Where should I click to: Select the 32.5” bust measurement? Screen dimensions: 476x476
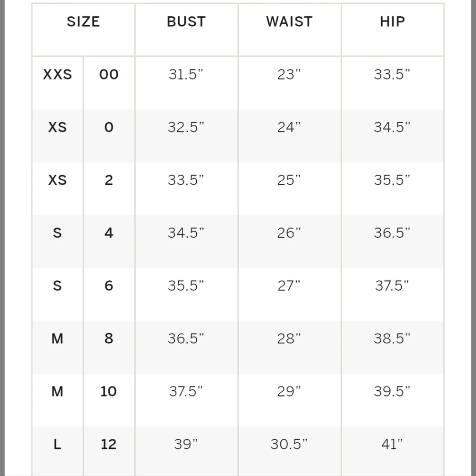[x=186, y=128]
